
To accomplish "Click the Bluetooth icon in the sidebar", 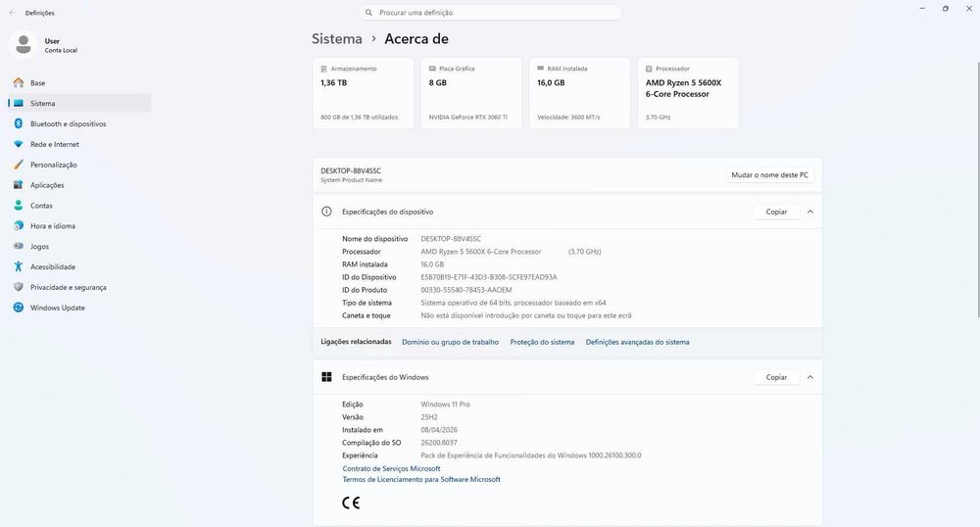I will click(18, 123).
